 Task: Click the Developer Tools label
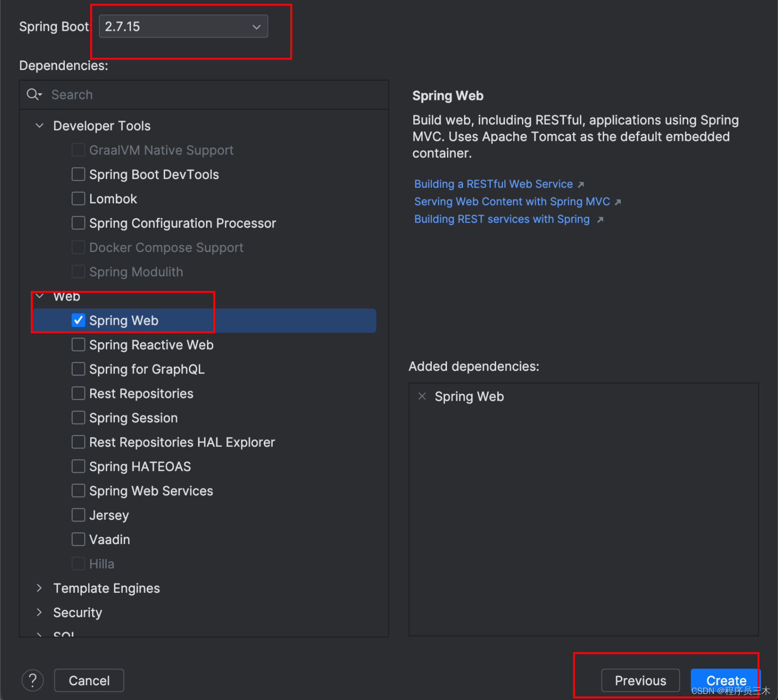click(x=102, y=126)
